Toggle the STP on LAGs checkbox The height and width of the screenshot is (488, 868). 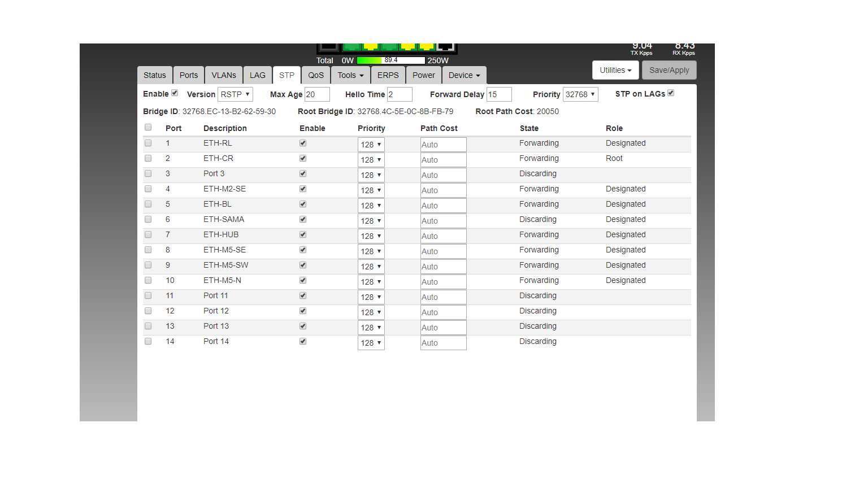click(671, 93)
